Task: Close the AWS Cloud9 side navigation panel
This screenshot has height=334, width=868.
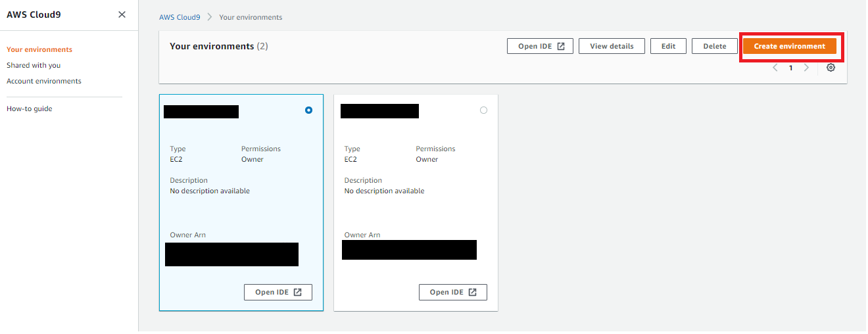Action: 122,14
